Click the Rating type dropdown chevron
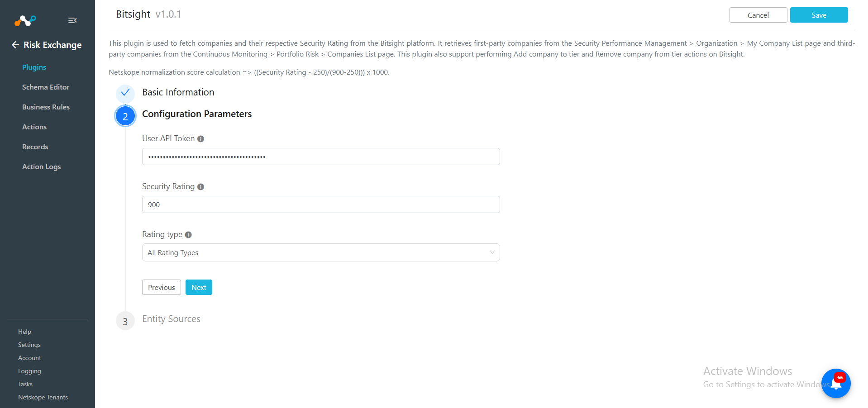 click(492, 252)
